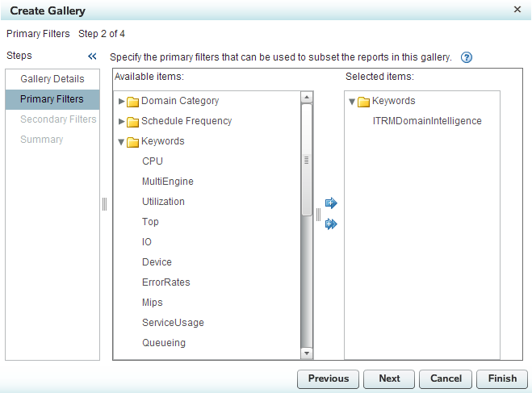Select the IO keyword
Image resolution: width=532 pixels, height=393 pixels.
click(x=147, y=242)
